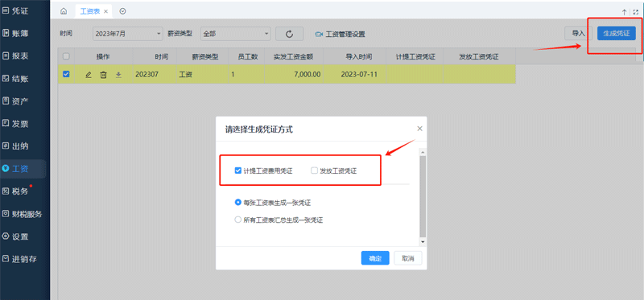Image resolution: width=644 pixels, height=300 pixels.
Task: Confirm with the 确定 button
Action: coord(375,258)
